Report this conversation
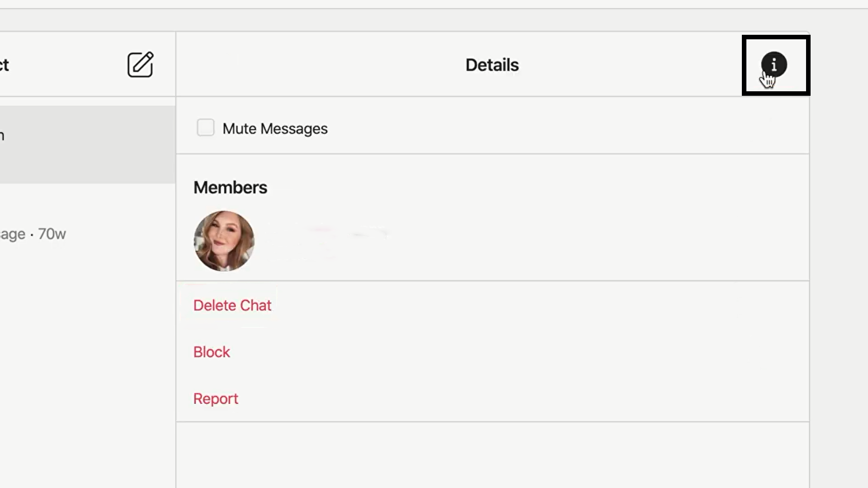Viewport: 868px width, 488px height. pos(216,399)
